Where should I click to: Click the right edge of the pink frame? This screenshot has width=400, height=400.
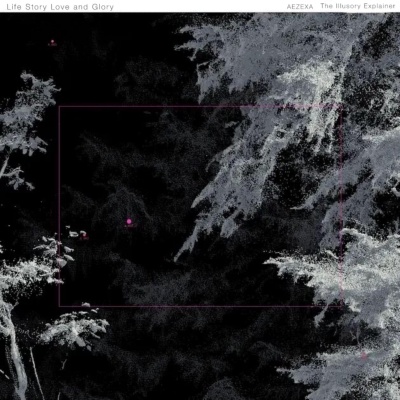(x=342, y=206)
